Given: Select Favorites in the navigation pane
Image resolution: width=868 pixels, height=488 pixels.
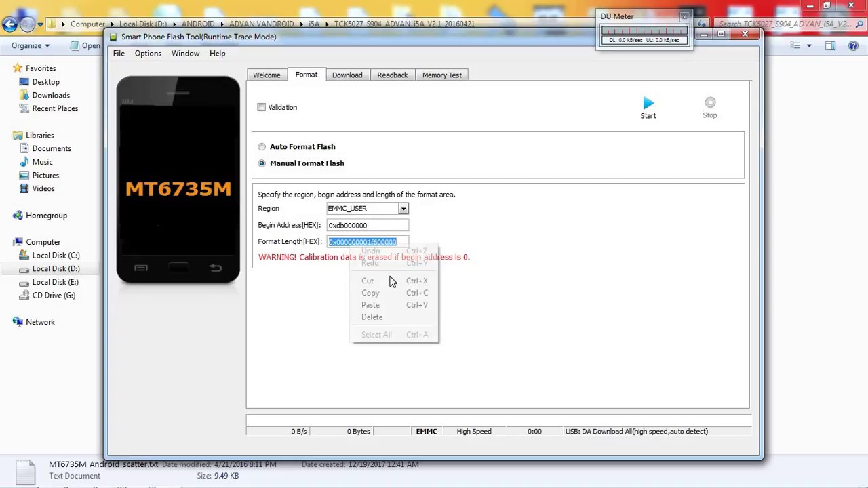Looking at the screenshot, I should pos(41,68).
